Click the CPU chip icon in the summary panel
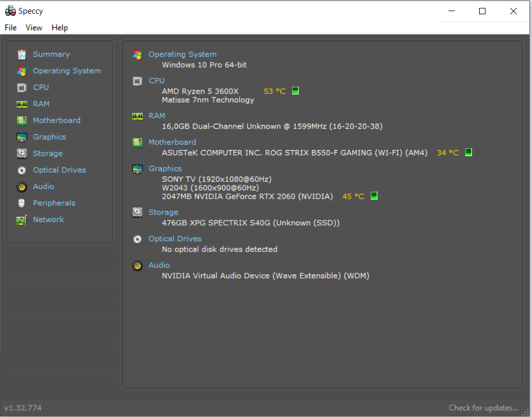 137,81
